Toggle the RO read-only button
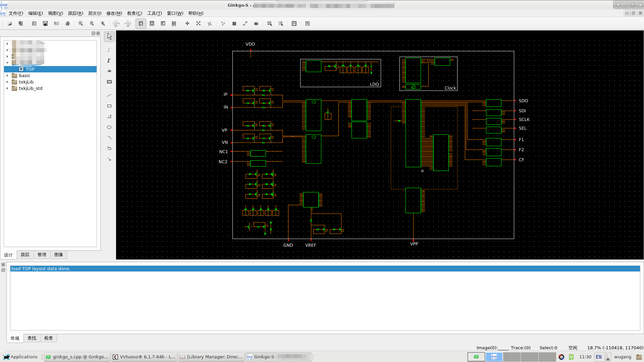 coord(56,23)
